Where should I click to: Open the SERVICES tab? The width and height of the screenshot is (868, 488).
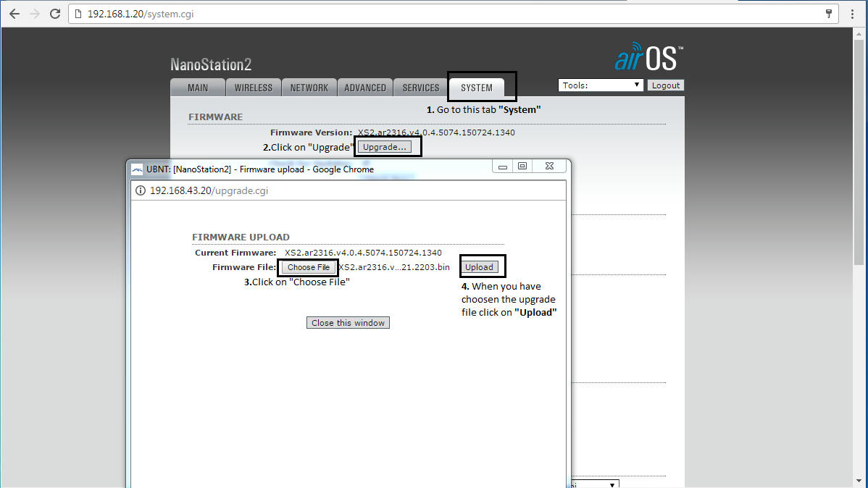point(421,88)
